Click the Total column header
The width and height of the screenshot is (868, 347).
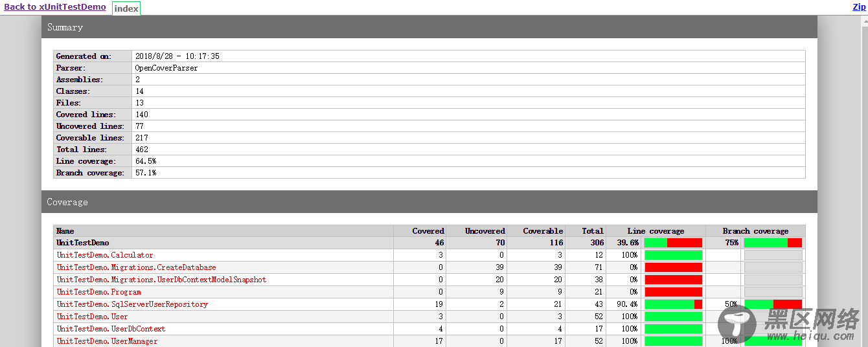point(592,231)
